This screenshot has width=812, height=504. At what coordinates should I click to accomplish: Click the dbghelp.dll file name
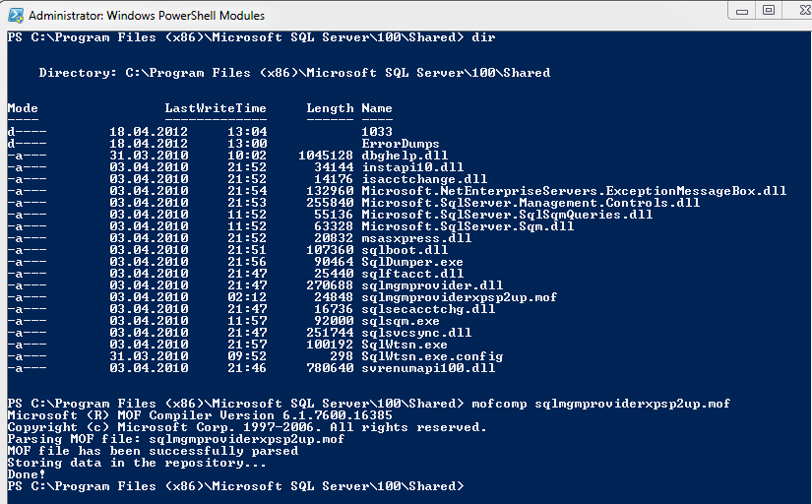click(405, 156)
